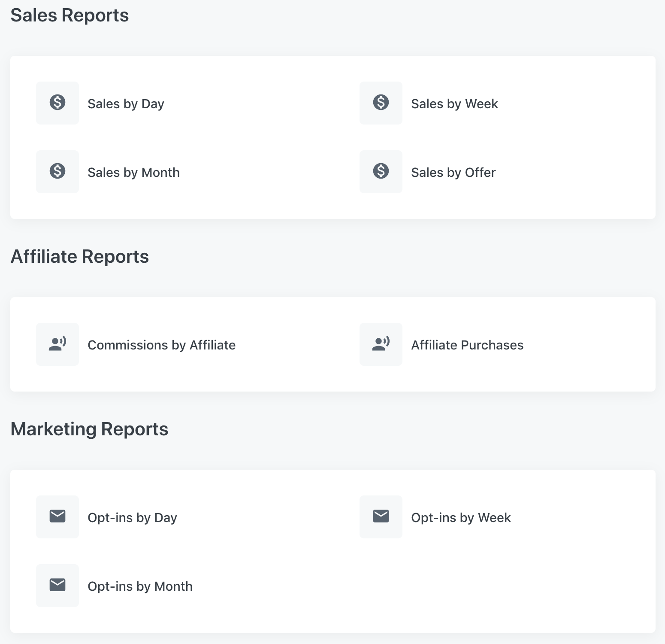Click the envelope icon beside Opt-ins by Month
Image resolution: width=665 pixels, height=644 pixels.
[x=57, y=585]
